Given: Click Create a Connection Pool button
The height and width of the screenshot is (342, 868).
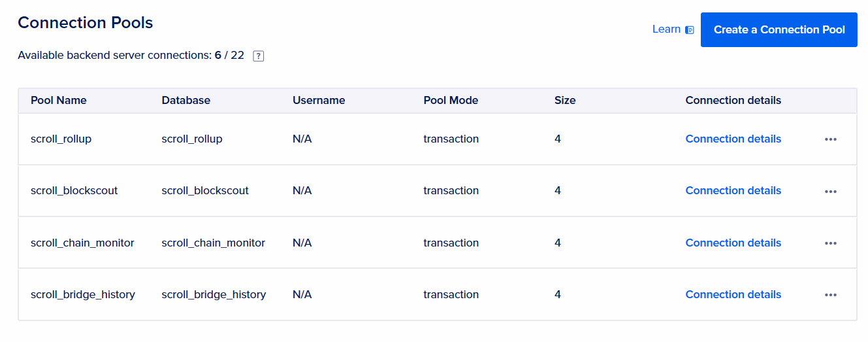Looking at the screenshot, I should click(779, 29).
